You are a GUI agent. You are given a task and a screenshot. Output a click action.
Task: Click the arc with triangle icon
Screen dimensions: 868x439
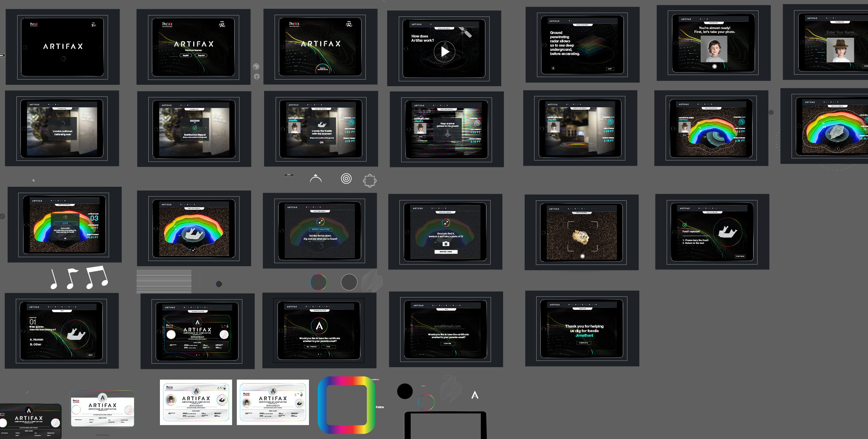point(316,178)
